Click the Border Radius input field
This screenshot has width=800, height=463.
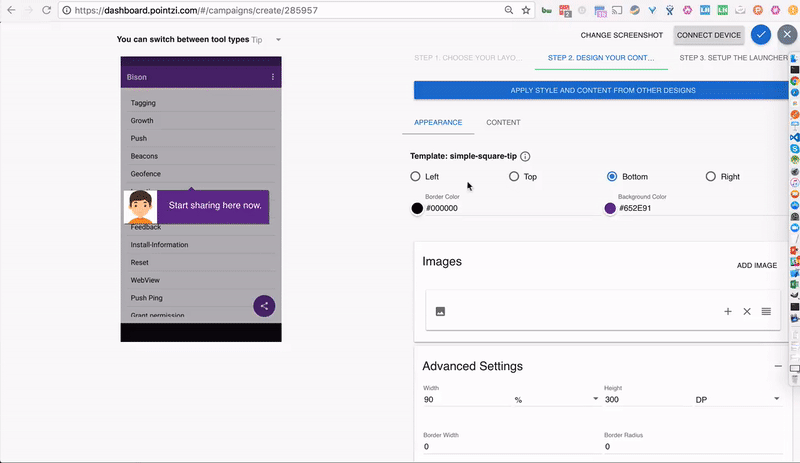pos(693,446)
